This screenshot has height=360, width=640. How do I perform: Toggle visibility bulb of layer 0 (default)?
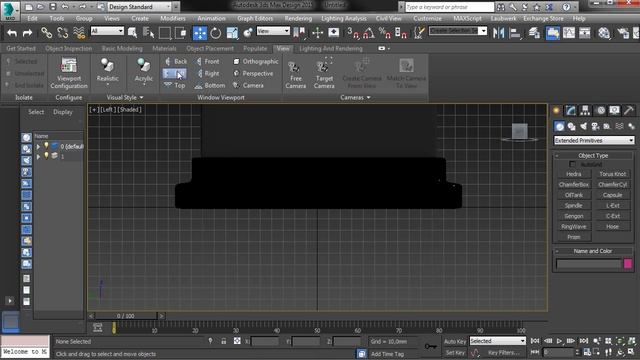point(46,146)
